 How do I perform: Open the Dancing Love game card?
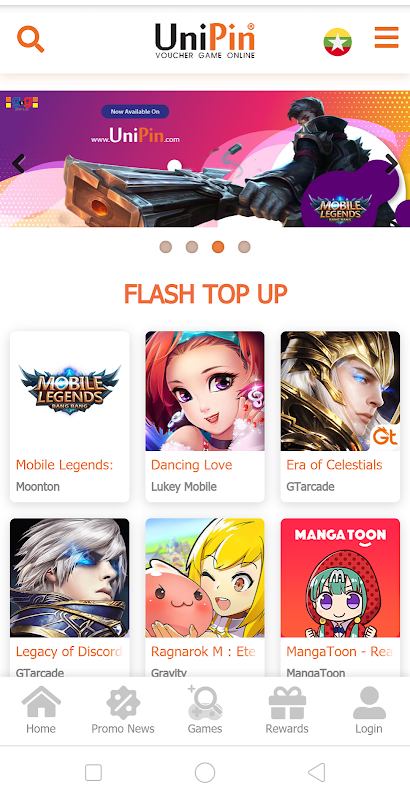[205, 416]
